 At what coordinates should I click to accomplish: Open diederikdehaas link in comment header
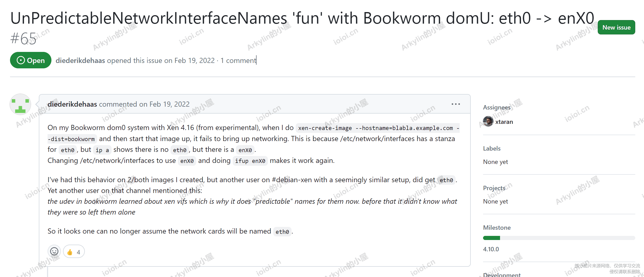72,104
